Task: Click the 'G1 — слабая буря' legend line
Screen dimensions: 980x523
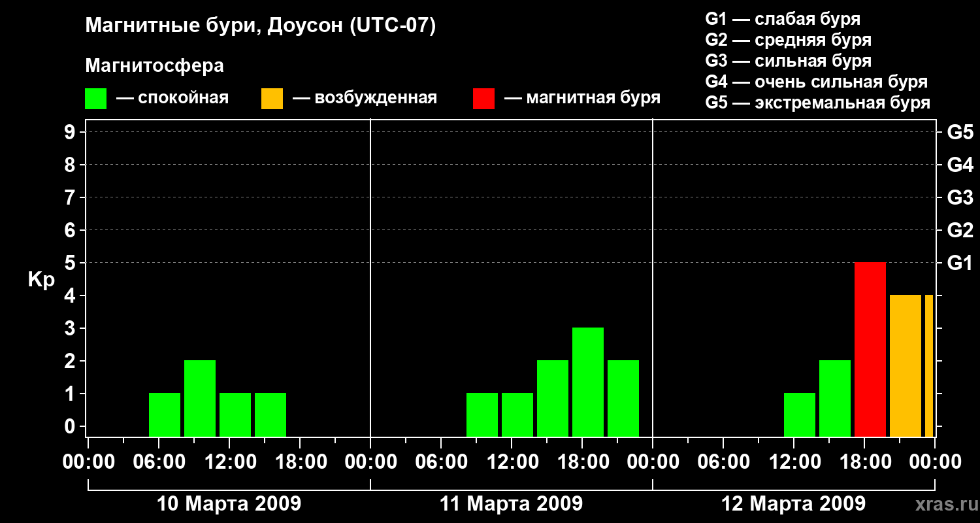Action: click(x=783, y=19)
